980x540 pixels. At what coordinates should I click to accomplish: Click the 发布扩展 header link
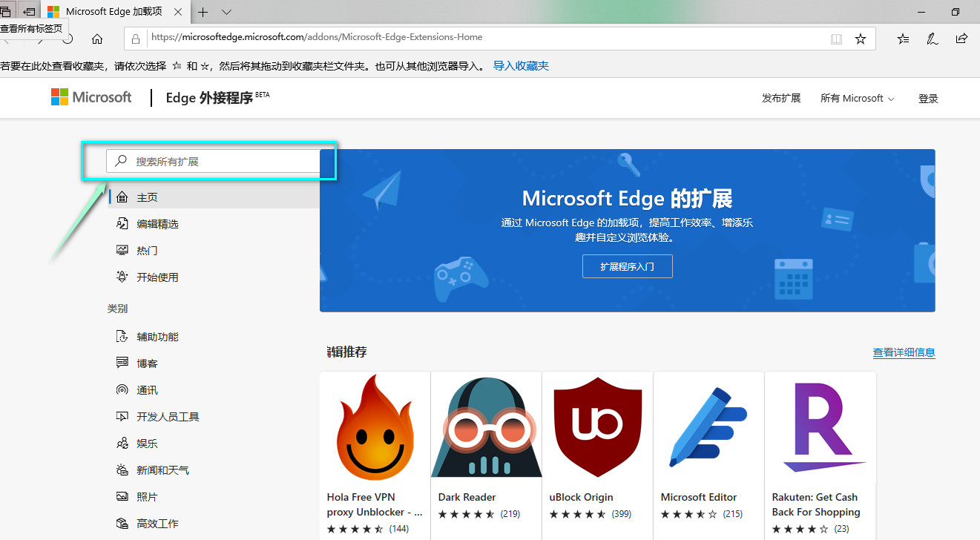point(781,98)
